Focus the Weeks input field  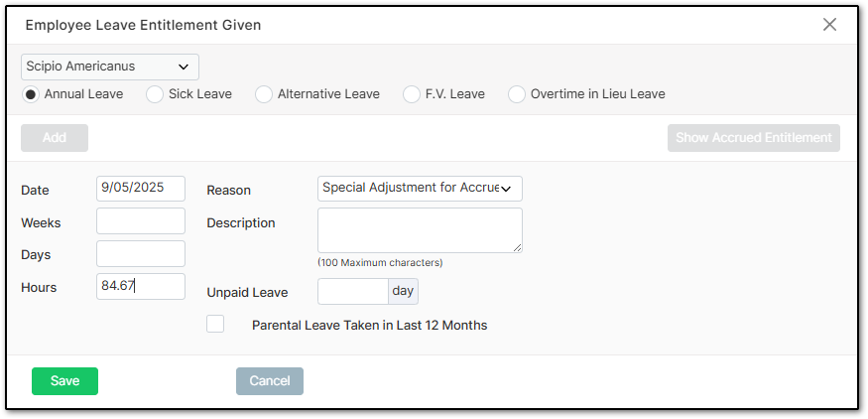(x=141, y=220)
